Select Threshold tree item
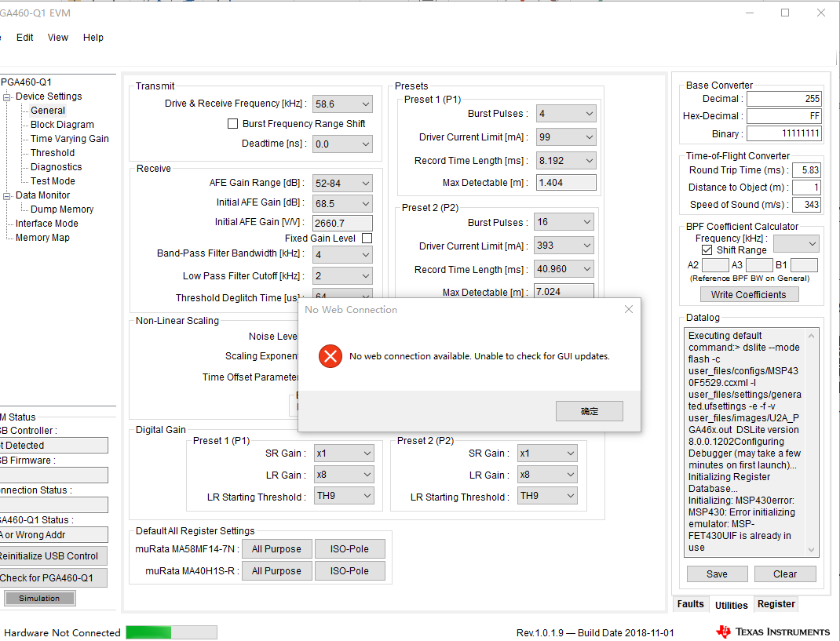The height and width of the screenshot is (641, 840). point(53,153)
